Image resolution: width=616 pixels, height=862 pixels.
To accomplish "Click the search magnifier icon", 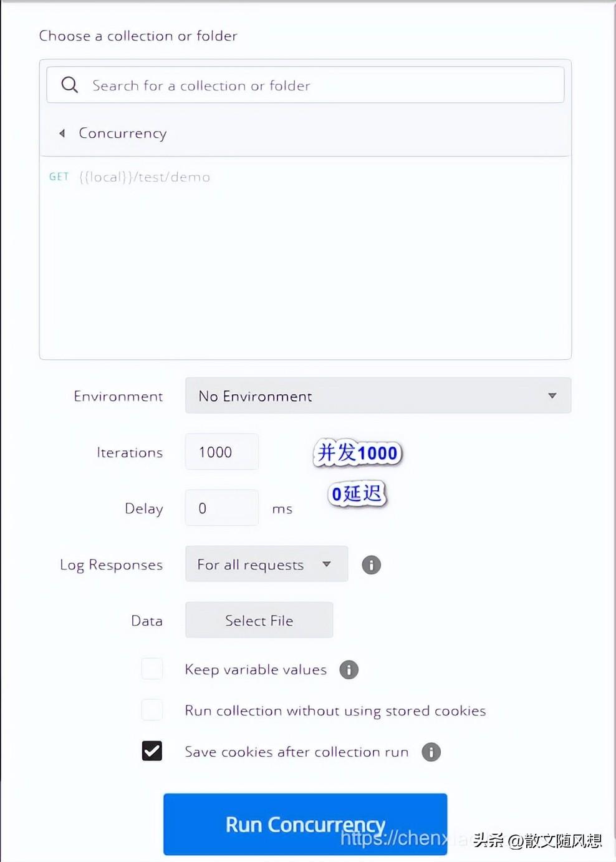I will coord(70,85).
